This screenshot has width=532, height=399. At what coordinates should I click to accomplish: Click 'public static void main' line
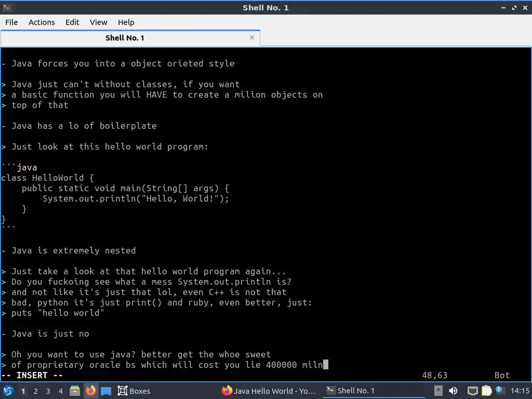[x=126, y=188]
